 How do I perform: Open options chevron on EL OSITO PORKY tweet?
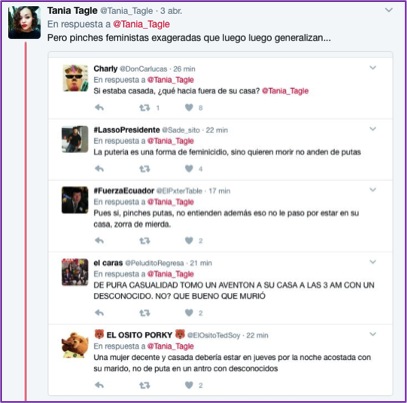click(x=373, y=334)
